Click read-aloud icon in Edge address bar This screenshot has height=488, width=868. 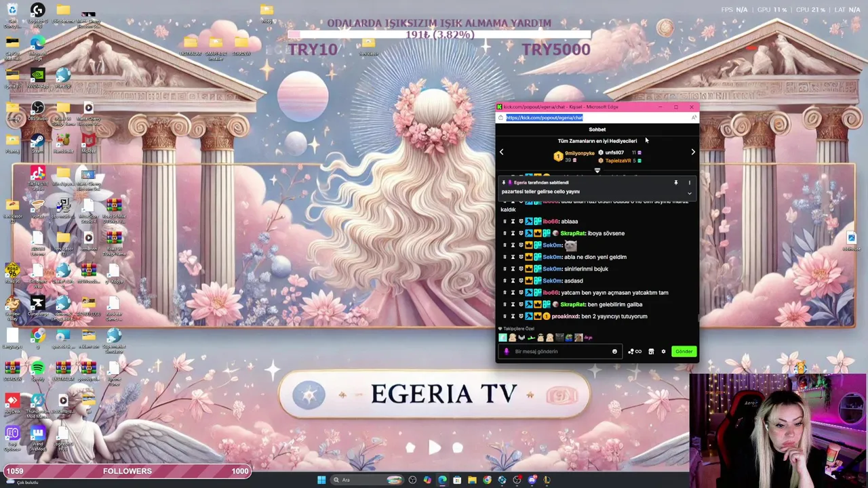pyautogui.click(x=693, y=117)
